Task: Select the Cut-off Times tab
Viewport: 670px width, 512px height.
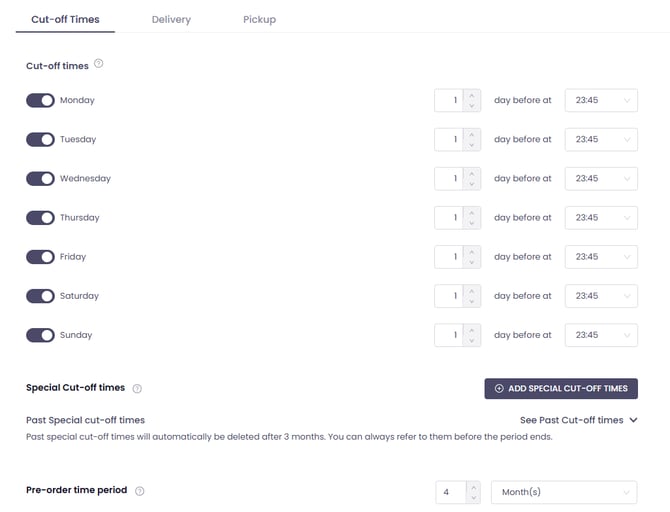Action: (65, 19)
